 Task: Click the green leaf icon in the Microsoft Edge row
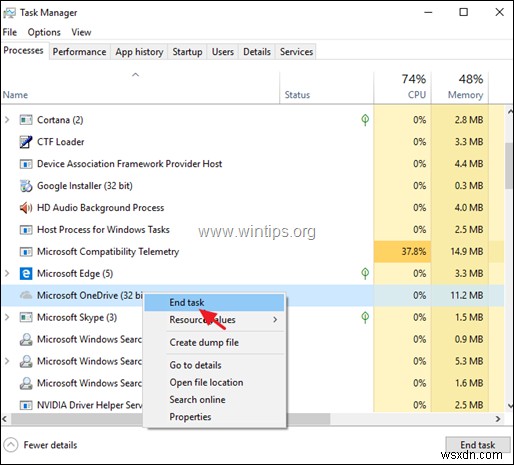tap(365, 274)
